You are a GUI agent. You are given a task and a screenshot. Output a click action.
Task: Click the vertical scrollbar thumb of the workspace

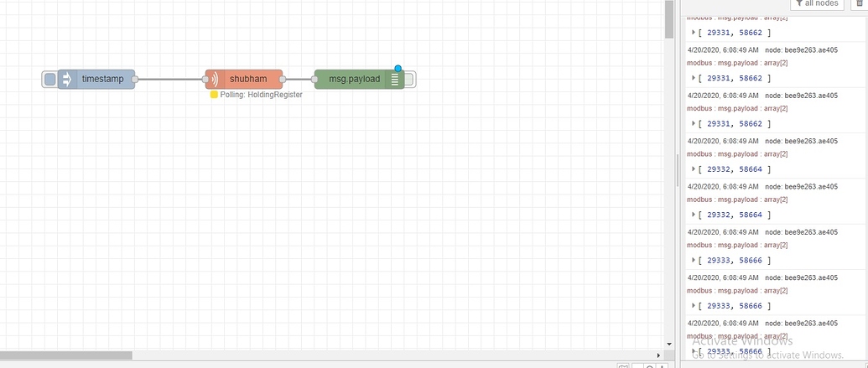(x=668, y=19)
